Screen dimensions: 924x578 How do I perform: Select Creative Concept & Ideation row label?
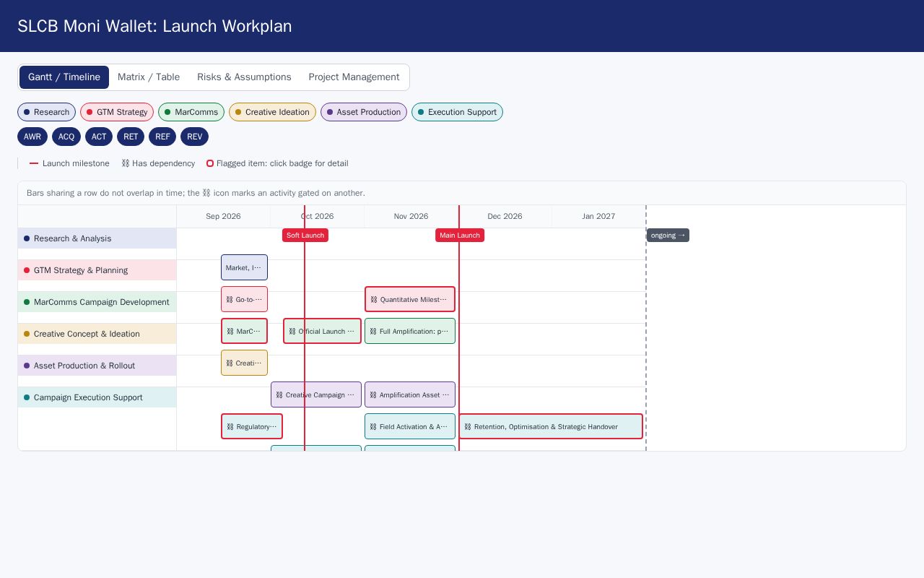(x=97, y=334)
